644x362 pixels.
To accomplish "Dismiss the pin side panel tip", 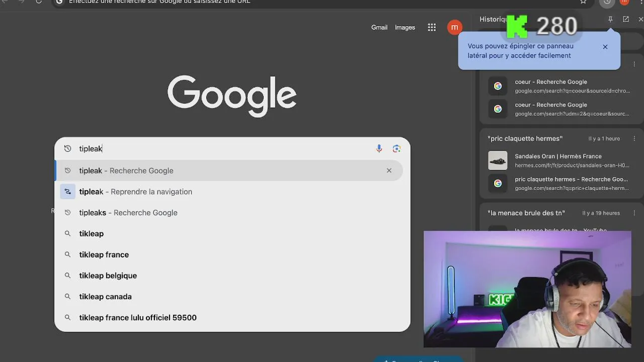I will point(605,47).
